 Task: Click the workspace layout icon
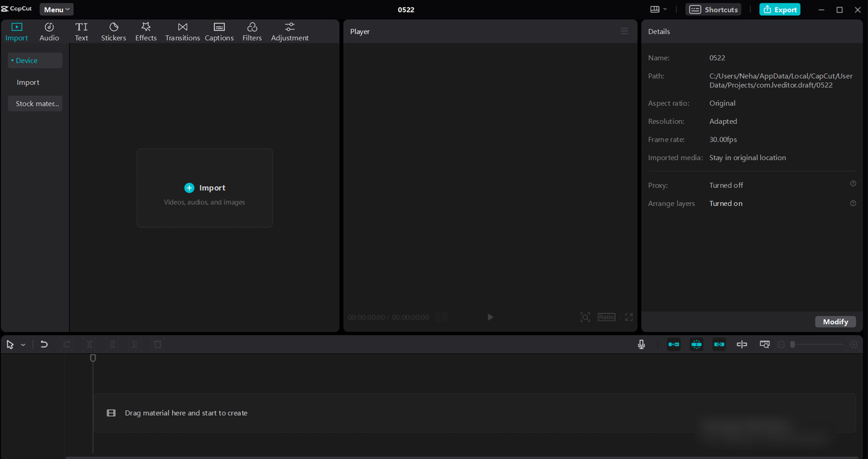tap(654, 9)
